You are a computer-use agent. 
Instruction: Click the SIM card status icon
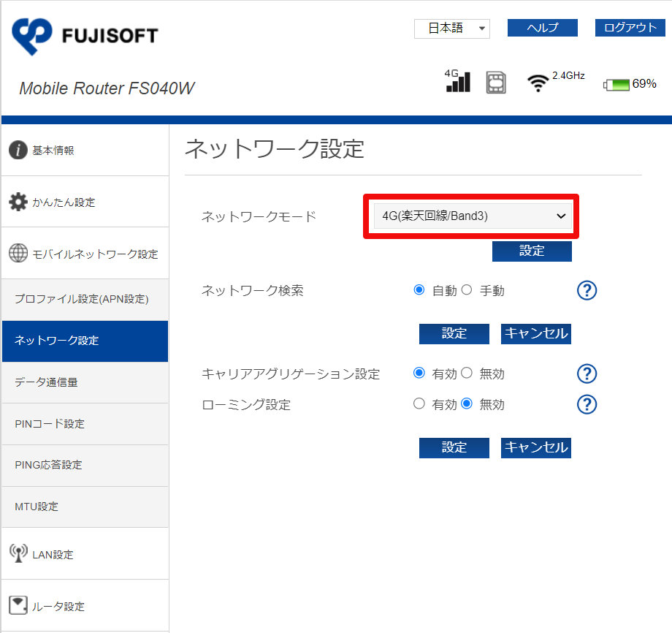pos(496,83)
